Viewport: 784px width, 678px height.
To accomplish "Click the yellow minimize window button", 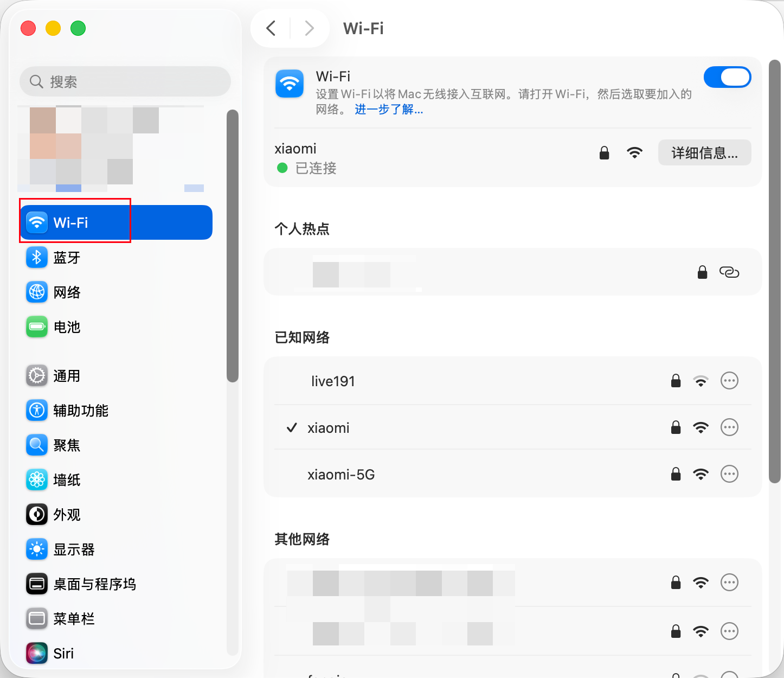I will tap(53, 28).
